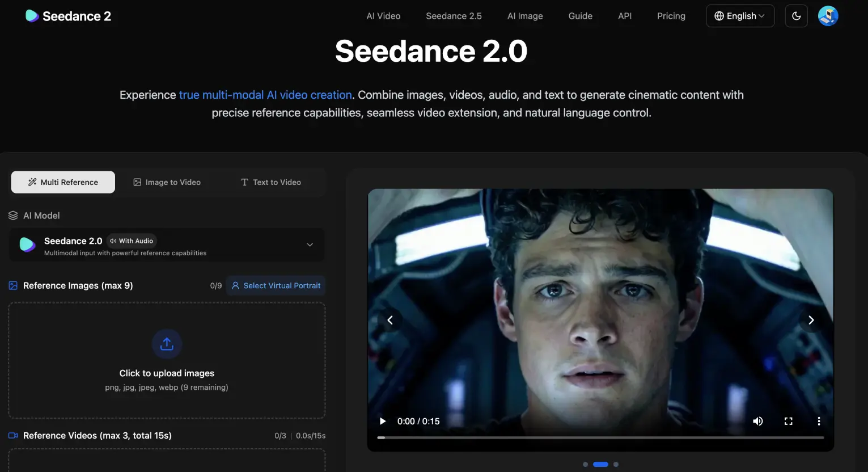Click 'png, jpg, jpeg, webp (9 remaining)' text
Screen dimensions: 868x472
167,387
